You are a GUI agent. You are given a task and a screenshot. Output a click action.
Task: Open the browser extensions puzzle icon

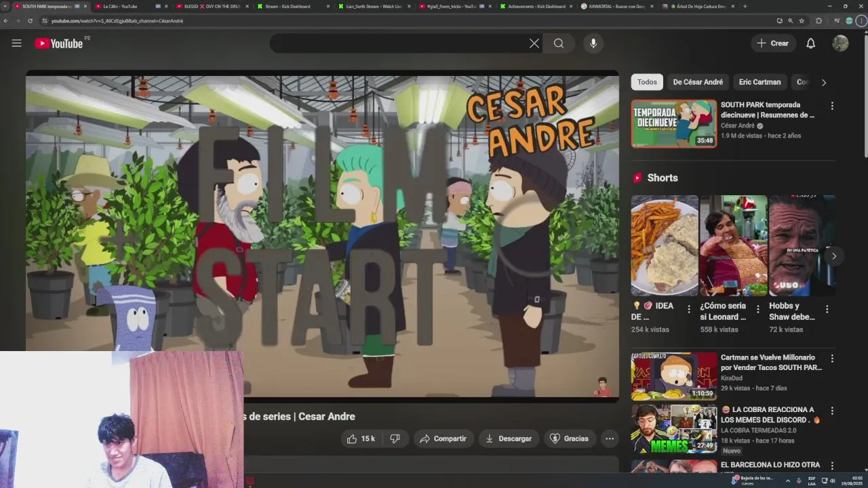click(818, 21)
